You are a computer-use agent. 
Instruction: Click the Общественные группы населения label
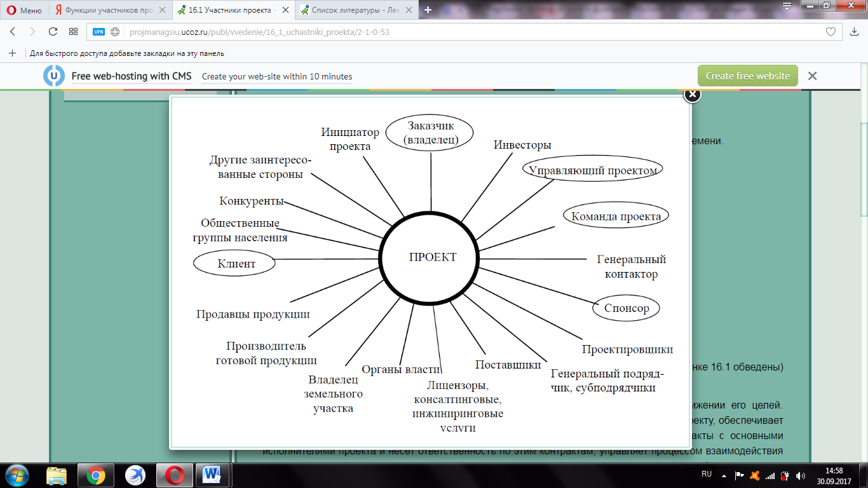[240, 230]
